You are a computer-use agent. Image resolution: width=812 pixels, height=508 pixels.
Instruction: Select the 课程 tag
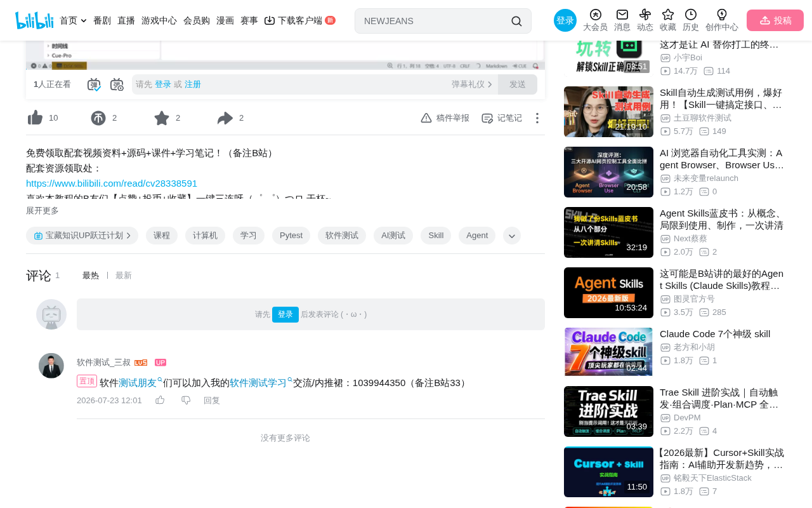click(162, 236)
